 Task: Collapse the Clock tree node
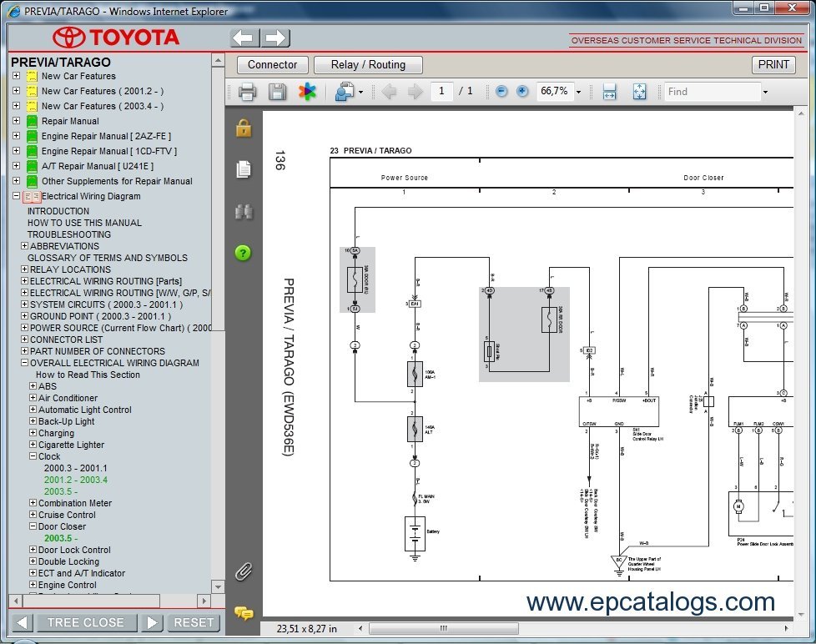33,456
